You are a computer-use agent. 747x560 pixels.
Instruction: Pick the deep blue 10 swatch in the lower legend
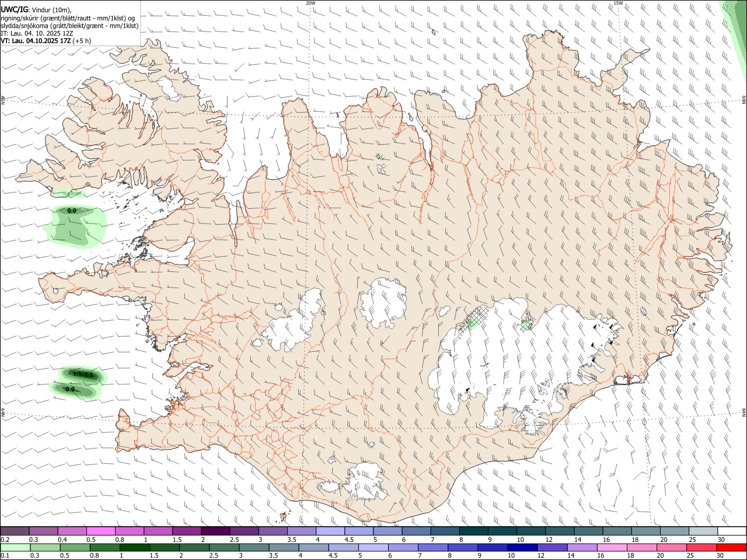pyautogui.click(x=522, y=547)
